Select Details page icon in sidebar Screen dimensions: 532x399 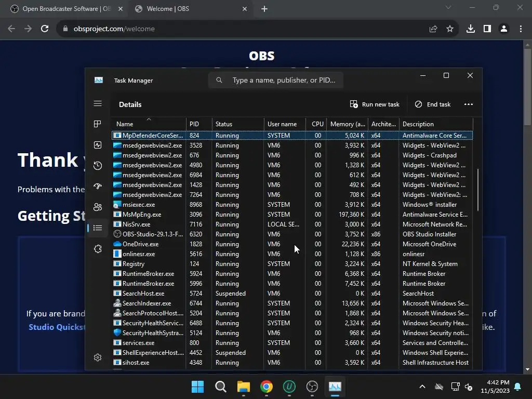point(98,228)
